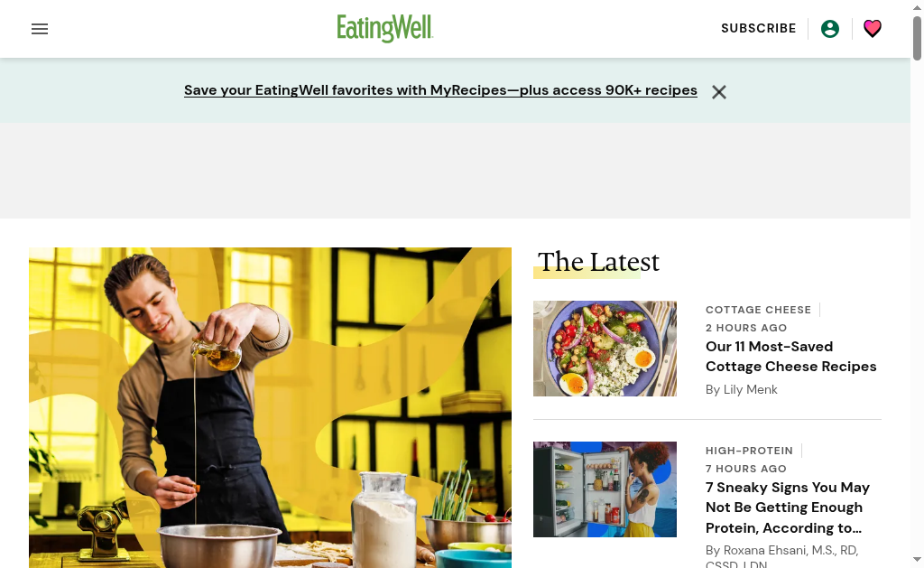
Task: Open the hamburger navigation menu
Action: pos(40,29)
